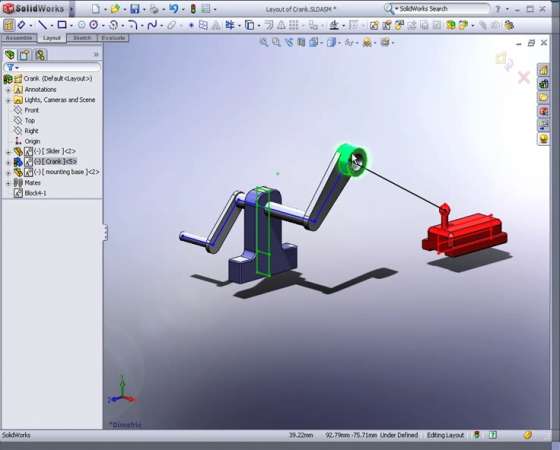The width and height of the screenshot is (560, 450).
Task: Click the Section View icon
Action: coord(301,42)
